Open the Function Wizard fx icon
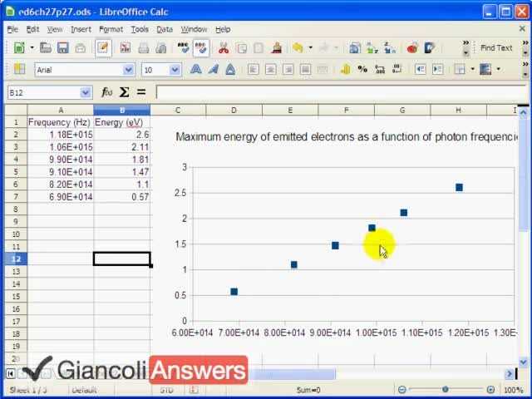Screen dimensions: 532x399 106,92
